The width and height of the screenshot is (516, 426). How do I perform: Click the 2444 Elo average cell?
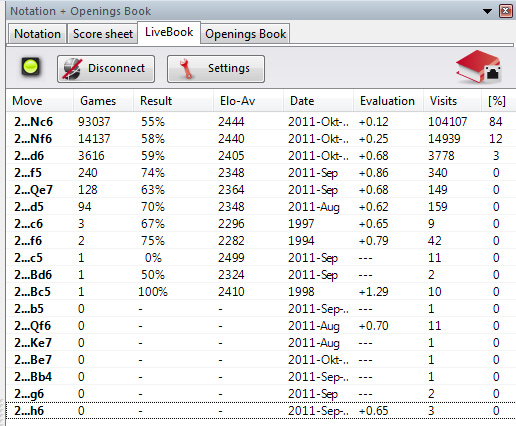[231, 122]
